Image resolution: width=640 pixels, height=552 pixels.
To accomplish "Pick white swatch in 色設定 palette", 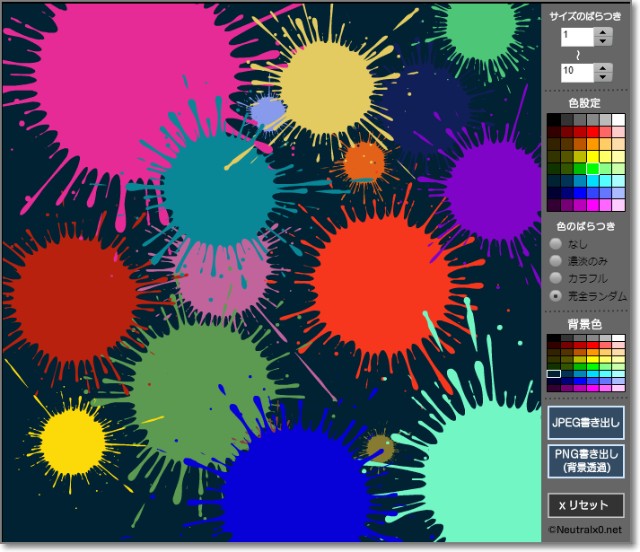I will point(619,120).
